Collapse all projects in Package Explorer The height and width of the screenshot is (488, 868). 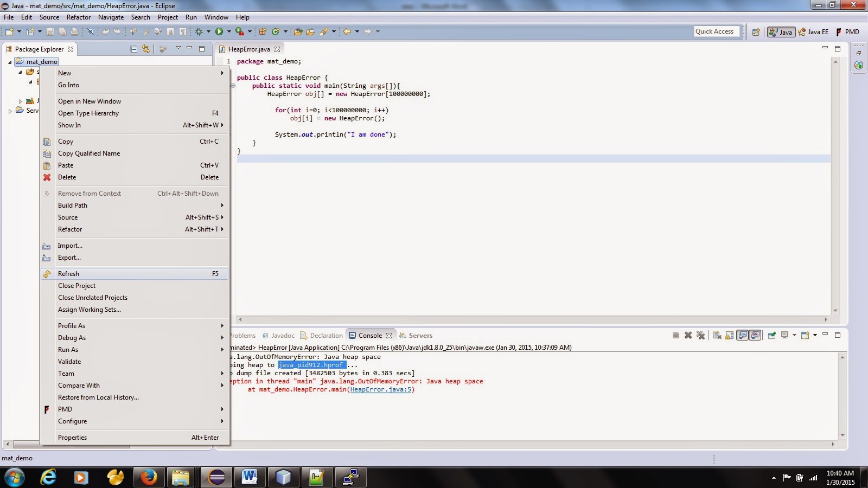coord(134,49)
